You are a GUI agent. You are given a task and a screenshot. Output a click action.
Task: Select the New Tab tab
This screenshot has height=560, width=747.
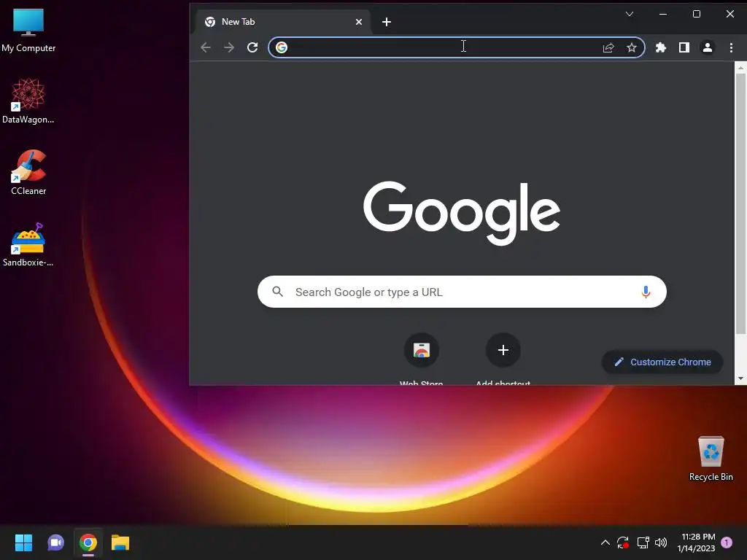coord(284,22)
